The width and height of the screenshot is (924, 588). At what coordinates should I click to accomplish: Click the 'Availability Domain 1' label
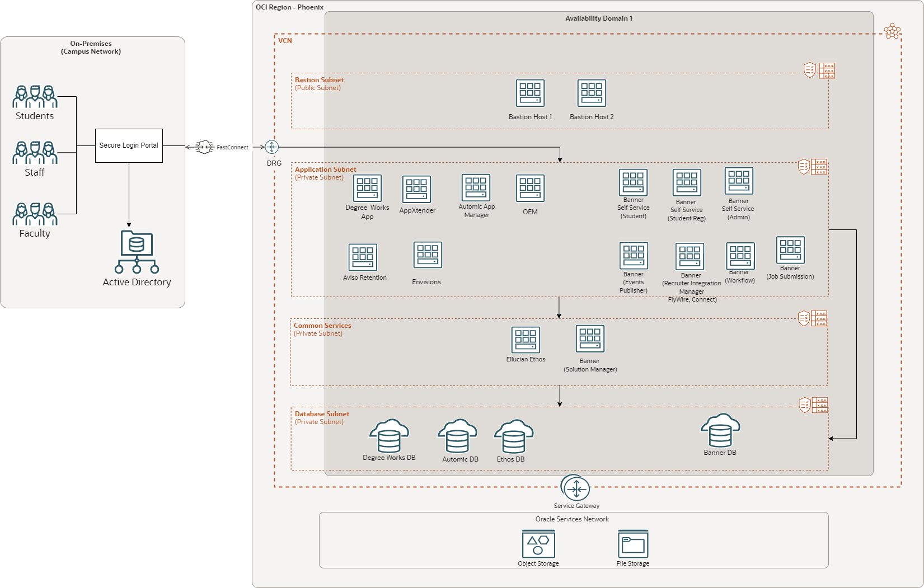[599, 18]
